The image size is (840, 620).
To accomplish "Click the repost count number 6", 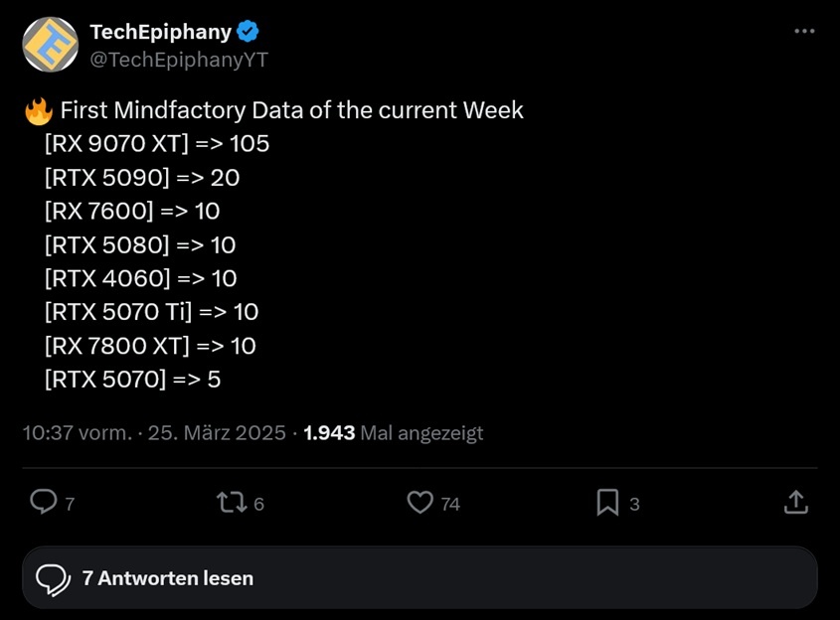I will click(x=260, y=505).
